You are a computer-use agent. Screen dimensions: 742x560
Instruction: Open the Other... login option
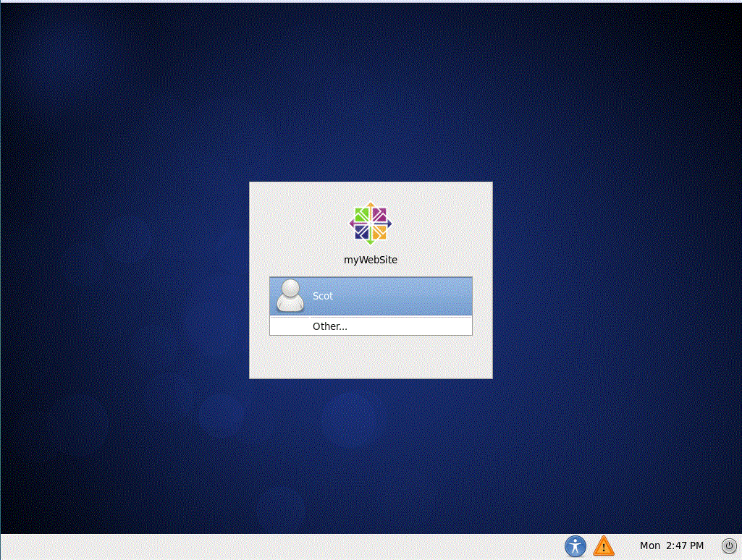tap(329, 326)
